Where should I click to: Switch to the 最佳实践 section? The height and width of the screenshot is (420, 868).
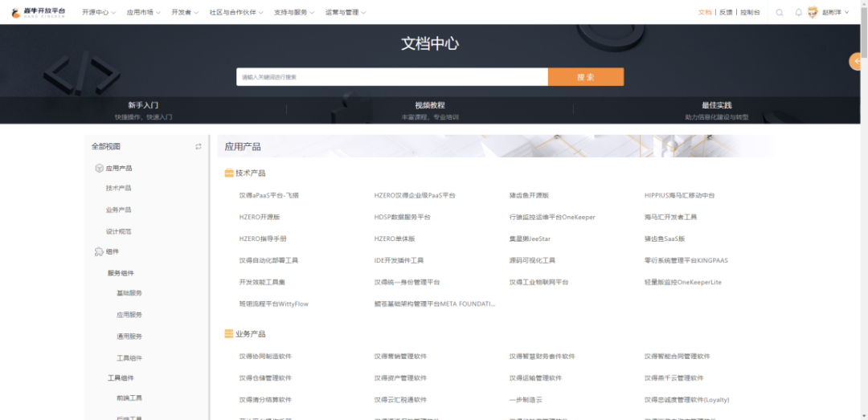click(x=717, y=111)
